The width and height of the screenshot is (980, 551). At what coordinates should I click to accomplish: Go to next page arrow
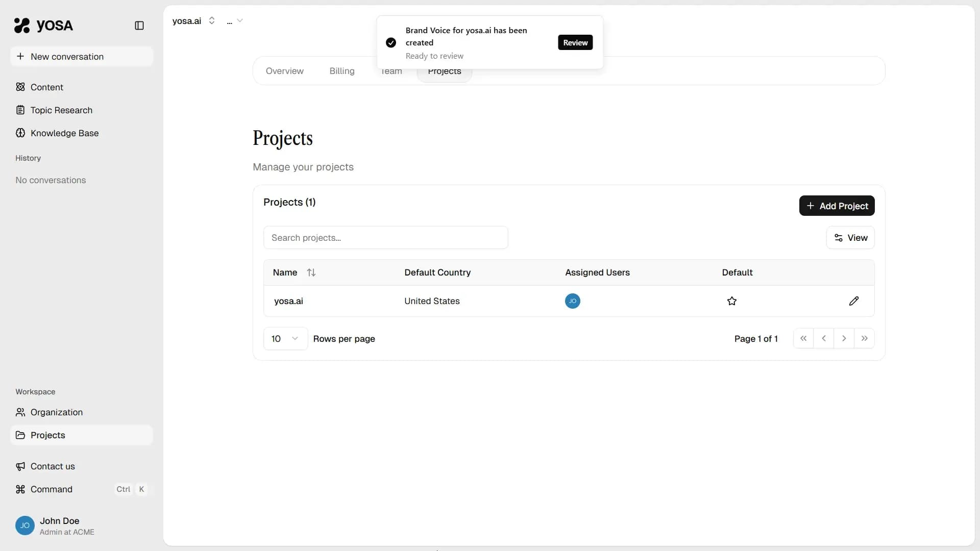click(x=844, y=338)
